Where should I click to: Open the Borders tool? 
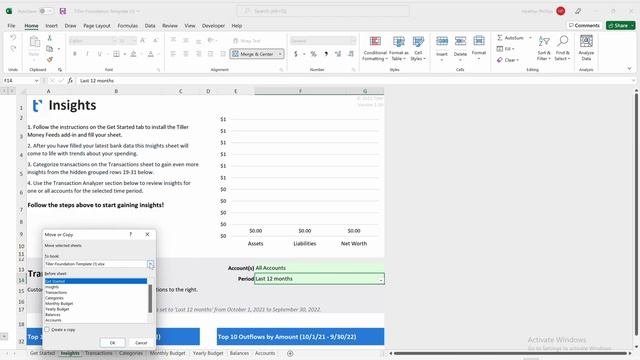click(116, 54)
